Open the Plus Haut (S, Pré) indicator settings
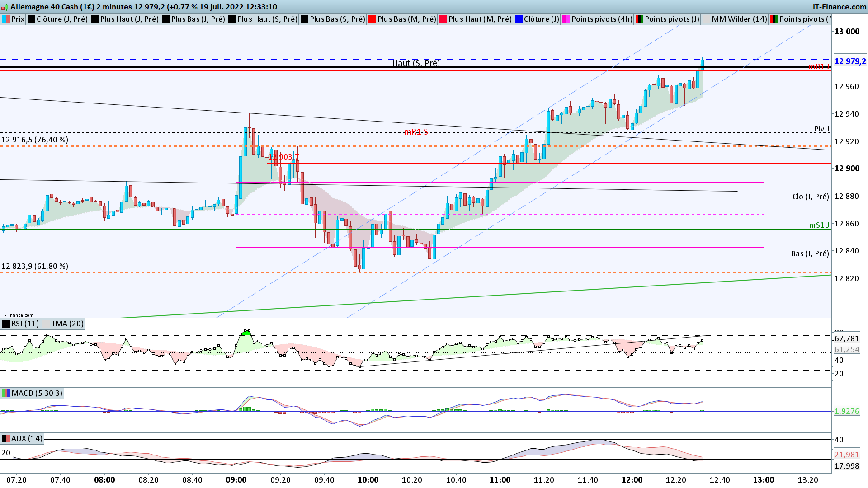Screen dimensions: 868x488 coord(267,19)
